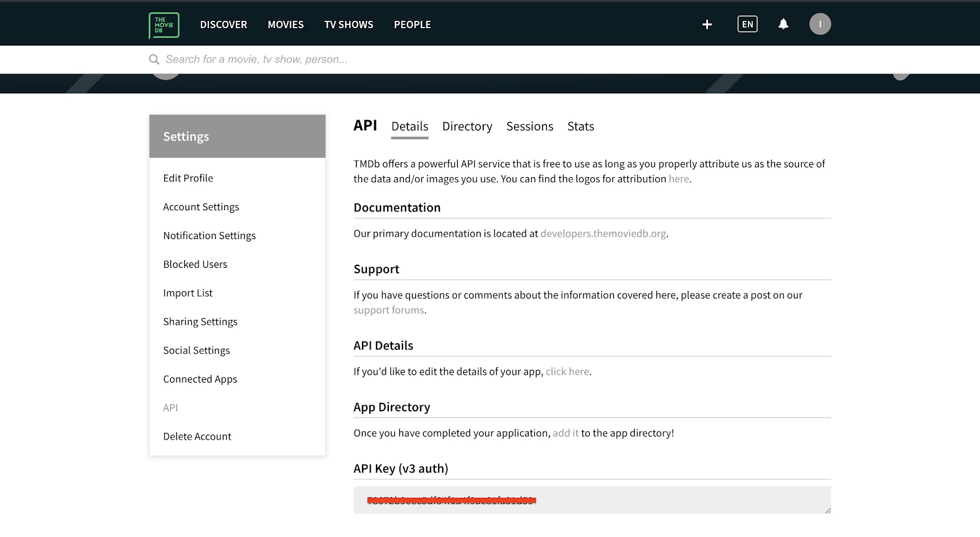Open the notifications bell
Viewport: 980px width, 537px height.
click(x=783, y=25)
